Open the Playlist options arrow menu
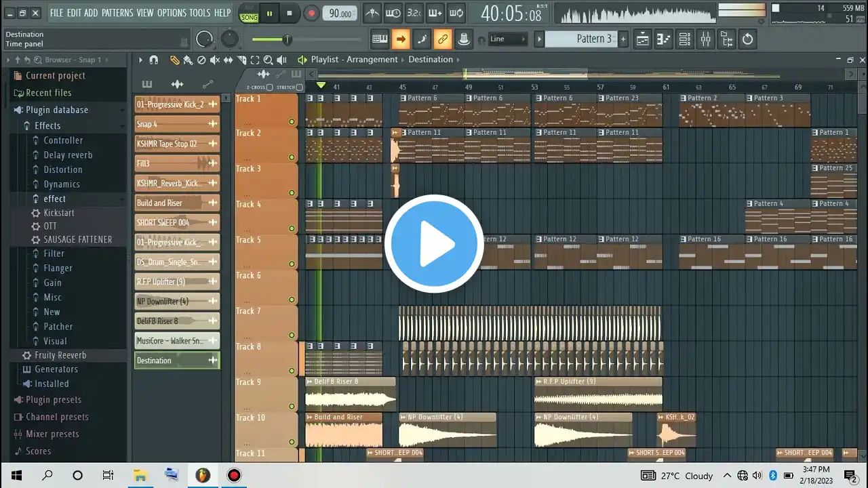Viewport: 868px width, 488px height. [140, 60]
